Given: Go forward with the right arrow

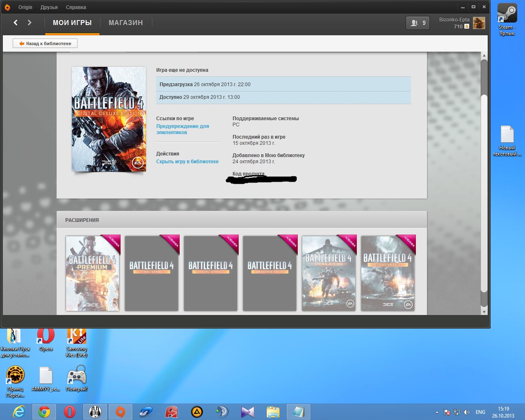Looking at the screenshot, I should [x=30, y=23].
